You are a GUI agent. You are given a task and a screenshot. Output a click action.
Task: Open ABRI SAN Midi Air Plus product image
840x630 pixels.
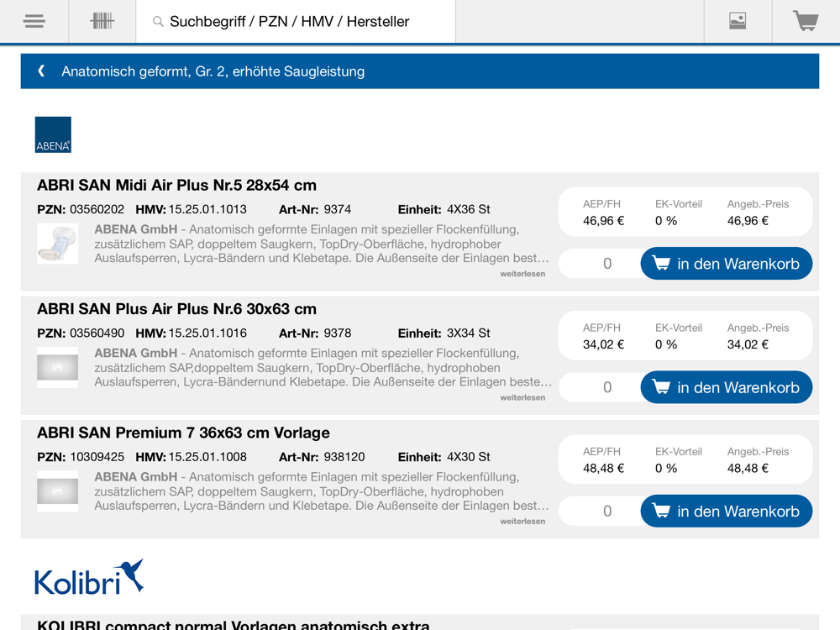click(x=57, y=244)
